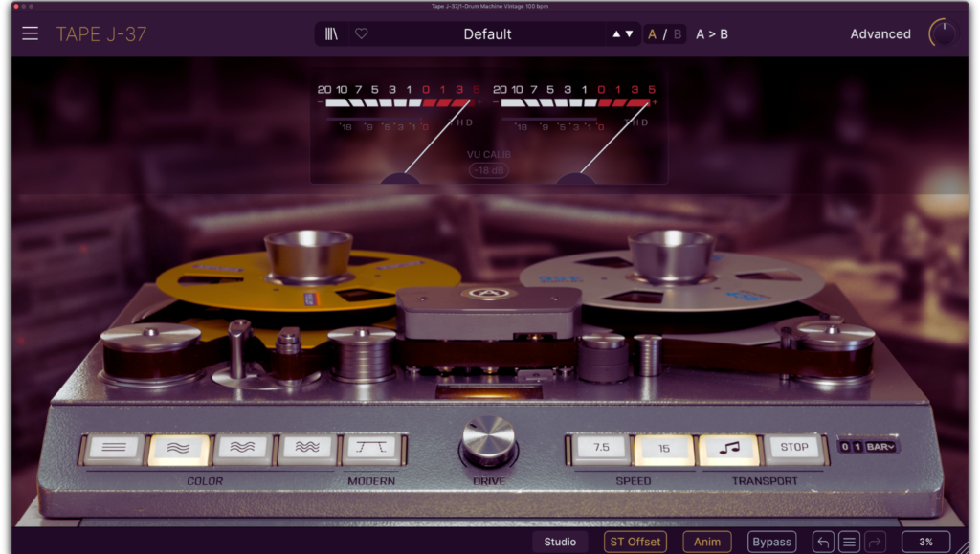Open the edit history list
This screenshot has width=980, height=554.
[849, 542]
